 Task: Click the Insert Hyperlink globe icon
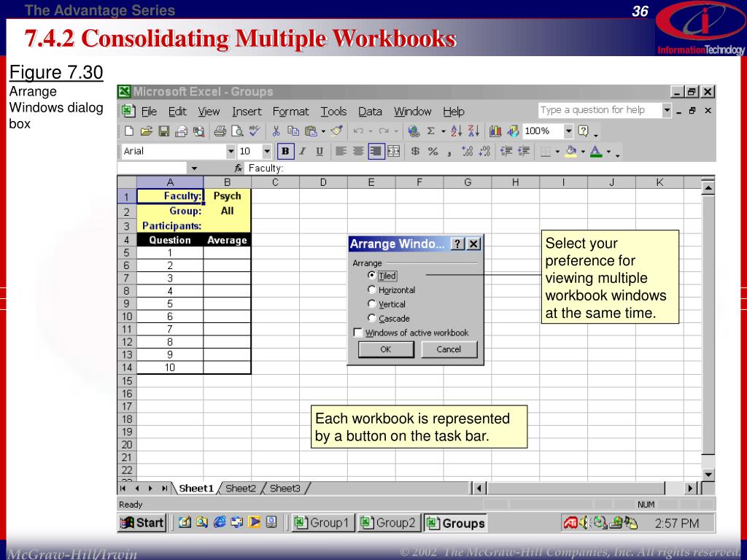(x=414, y=131)
